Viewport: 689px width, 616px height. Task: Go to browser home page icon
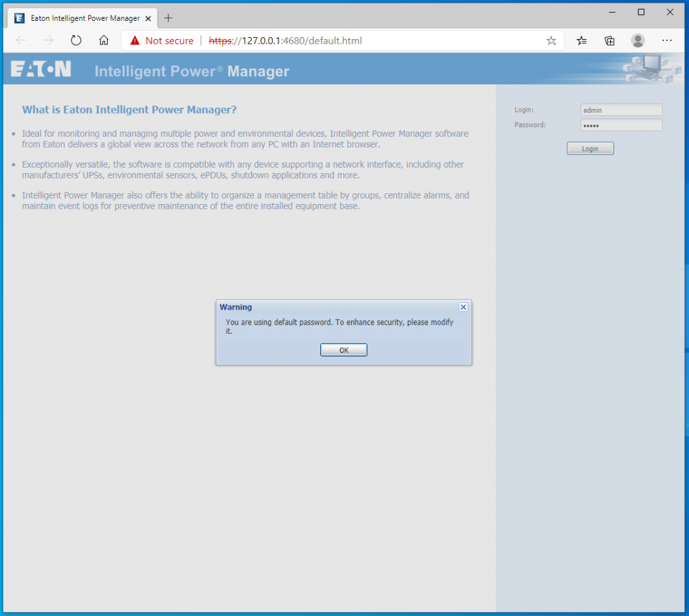point(104,40)
